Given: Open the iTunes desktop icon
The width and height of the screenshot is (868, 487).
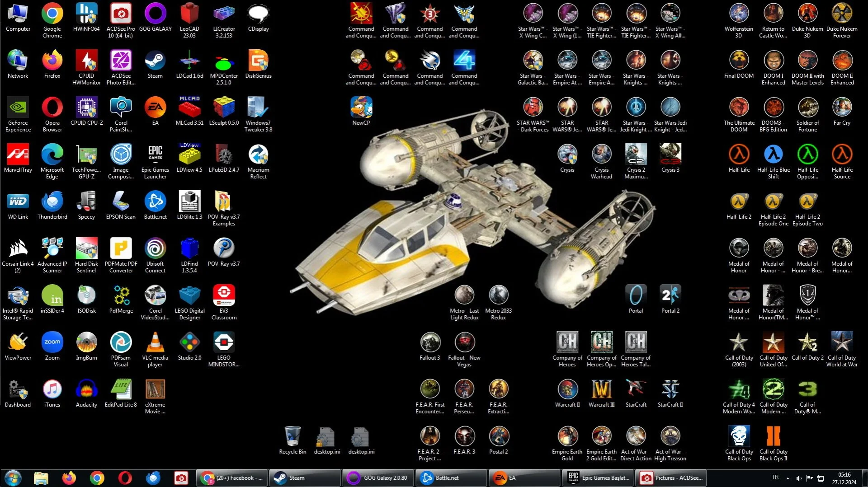Looking at the screenshot, I should [52, 393].
